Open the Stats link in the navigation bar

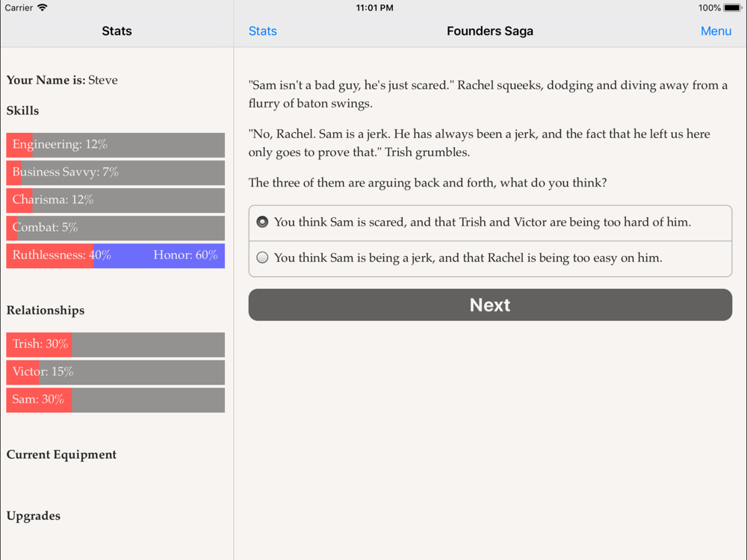[x=262, y=31]
